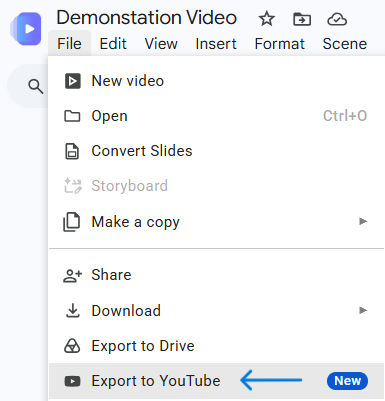Open the Edit menu
The height and width of the screenshot is (401, 385).
click(113, 44)
